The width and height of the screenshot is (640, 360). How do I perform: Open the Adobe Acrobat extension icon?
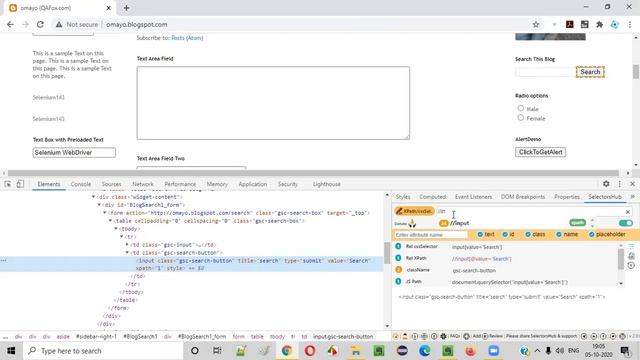570,24
